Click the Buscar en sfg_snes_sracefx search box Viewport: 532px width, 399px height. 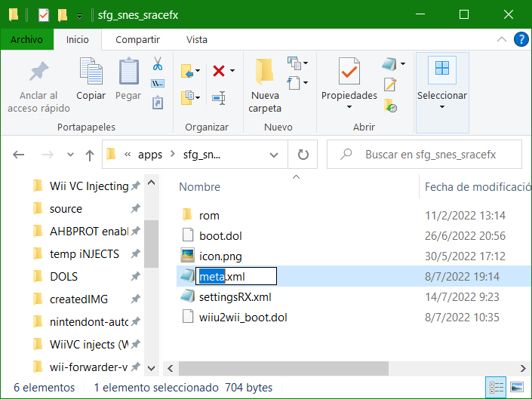click(424, 155)
